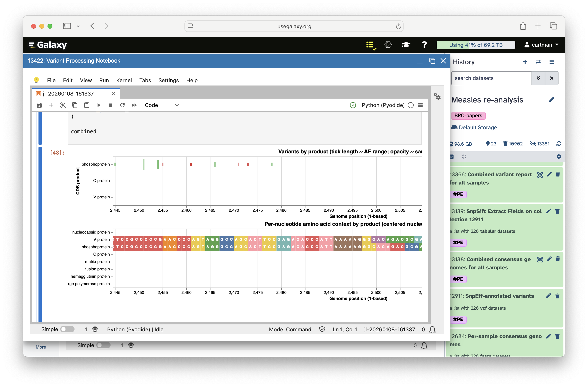Screen dimensions: 588x387
Task: Save the notebook with the disk icon
Action: click(x=39, y=105)
